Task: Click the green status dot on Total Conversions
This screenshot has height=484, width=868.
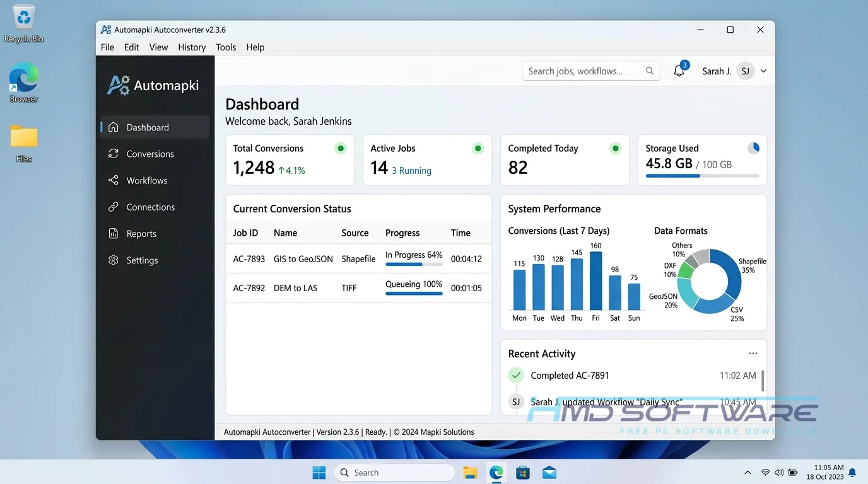Action: [341, 149]
